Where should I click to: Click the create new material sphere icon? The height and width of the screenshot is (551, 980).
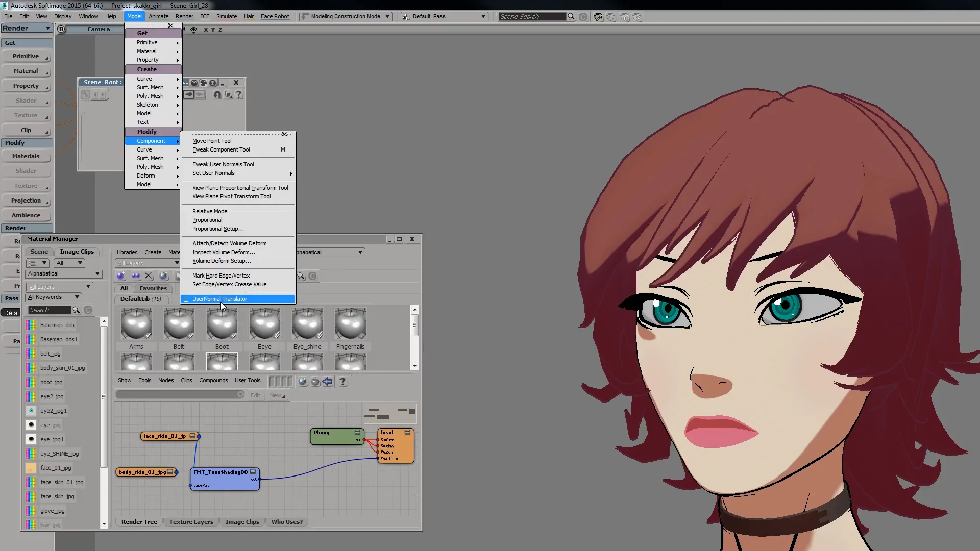click(121, 276)
